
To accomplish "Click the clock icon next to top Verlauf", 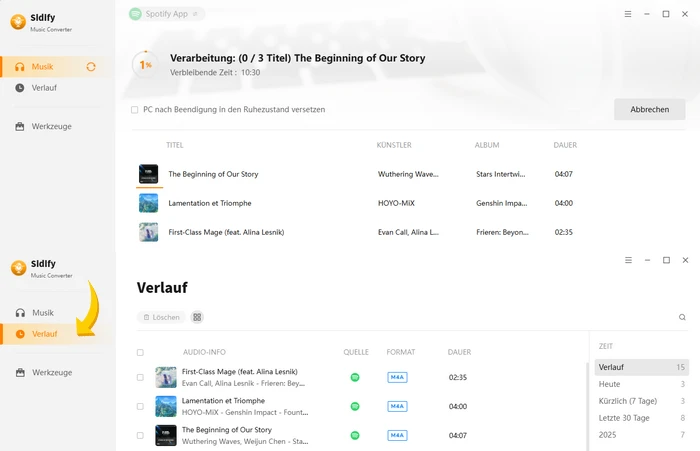I will tap(20, 88).
